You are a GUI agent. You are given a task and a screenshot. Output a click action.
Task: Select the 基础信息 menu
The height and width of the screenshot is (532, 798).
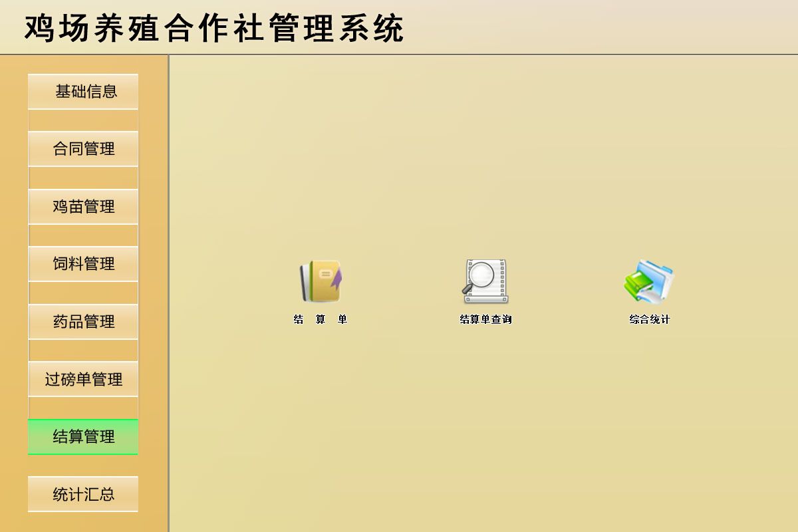[x=83, y=92]
